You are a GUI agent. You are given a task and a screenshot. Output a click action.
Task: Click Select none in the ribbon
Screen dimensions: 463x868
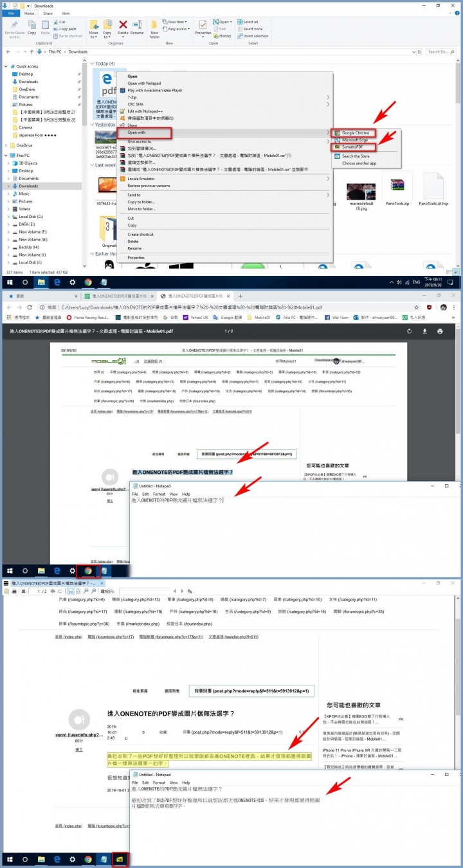click(x=250, y=29)
